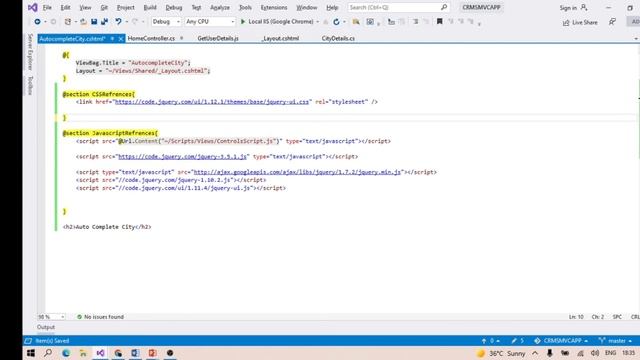Click the feedback icon beside Live Share

(x=612, y=22)
